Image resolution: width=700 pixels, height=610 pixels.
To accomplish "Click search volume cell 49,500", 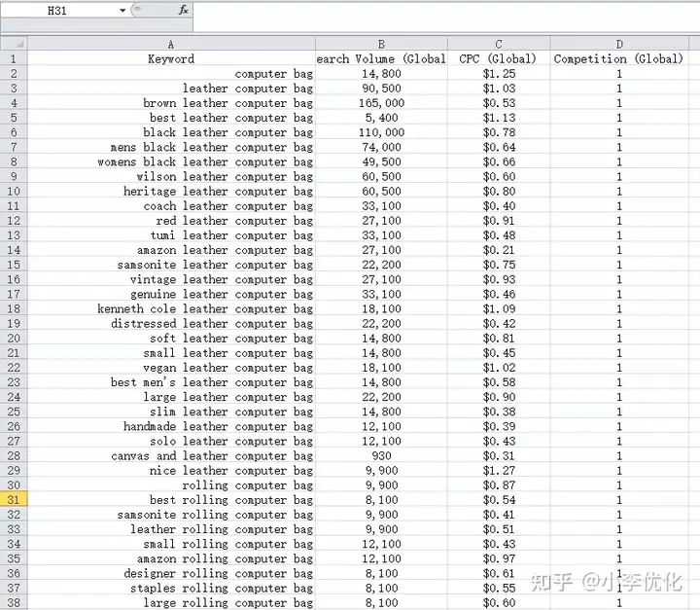I will pyautogui.click(x=381, y=161).
